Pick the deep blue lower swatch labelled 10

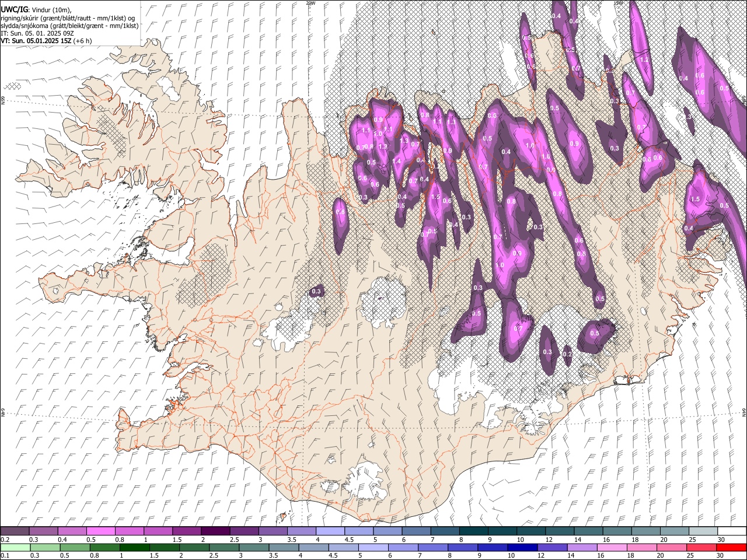click(522, 547)
